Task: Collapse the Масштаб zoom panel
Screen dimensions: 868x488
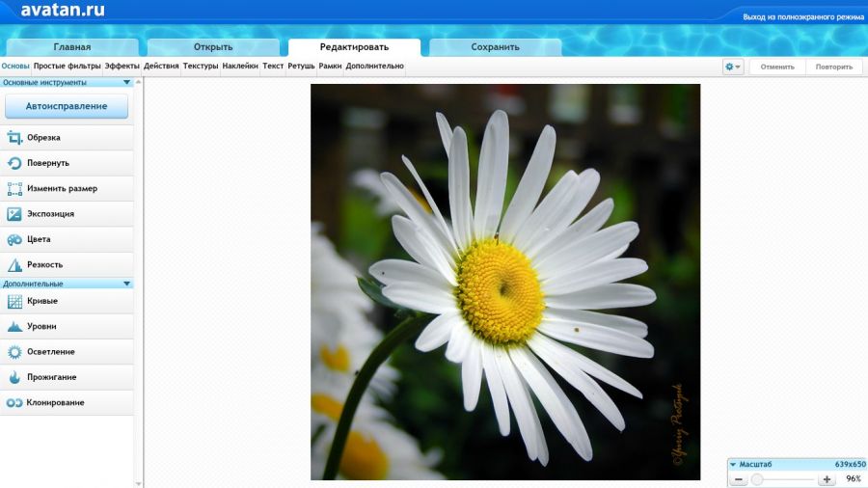Action: 733,464
